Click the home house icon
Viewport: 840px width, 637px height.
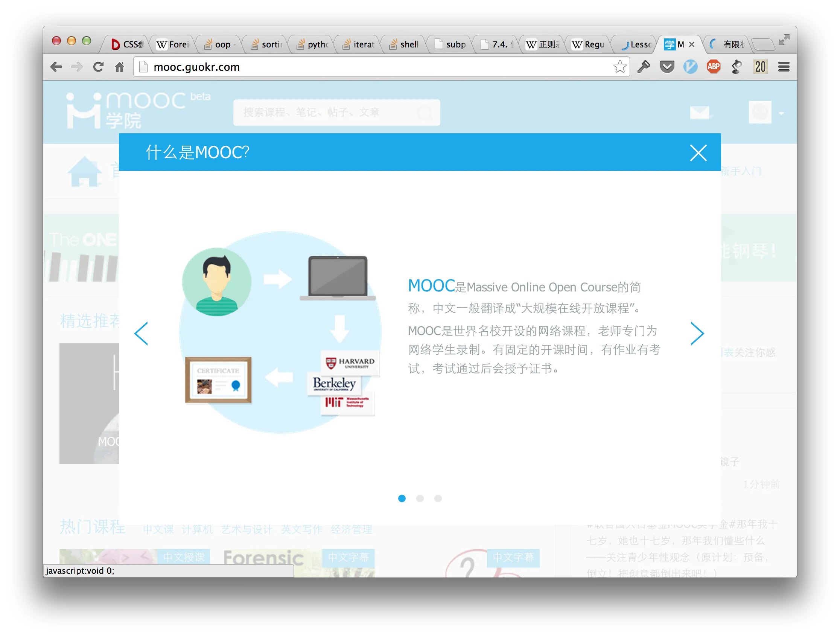[x=84, y=172]
